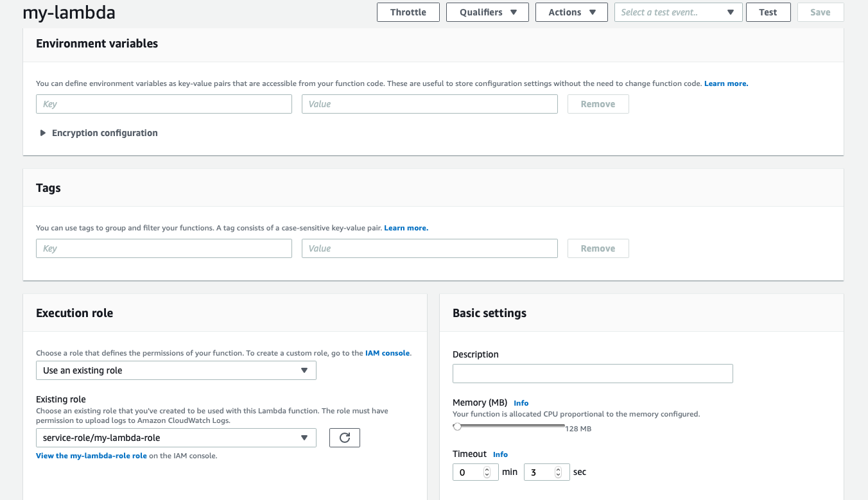Click the Timeout minutes stepper arrows
Image resolution: width=868 pixels, height=500 pixels.
(487, 472)
